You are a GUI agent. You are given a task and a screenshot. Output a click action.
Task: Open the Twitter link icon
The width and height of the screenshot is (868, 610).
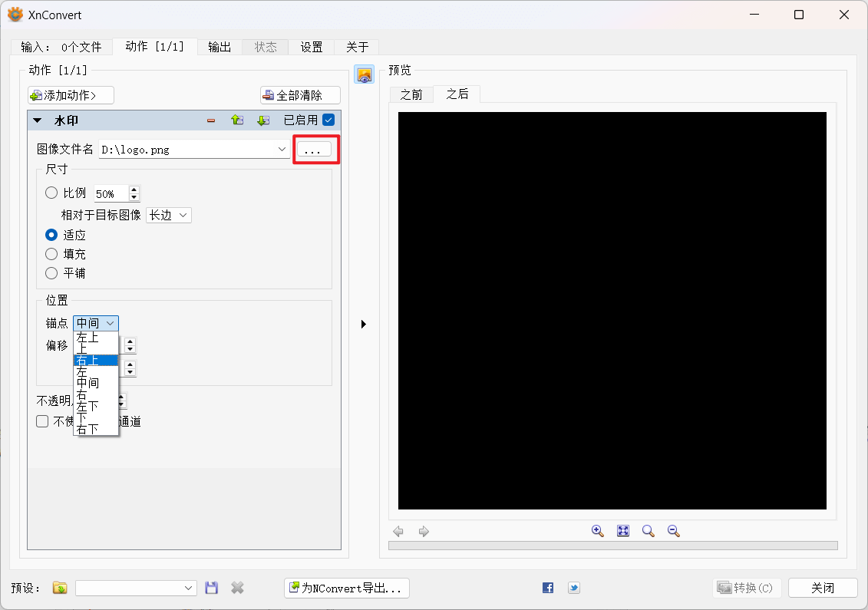pos(574,588)
